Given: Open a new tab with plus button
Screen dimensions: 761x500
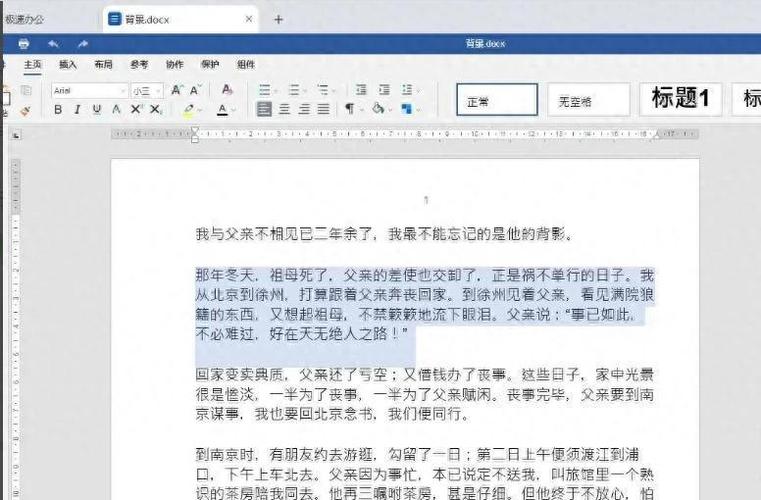Looking at the screenshot, I should click(279, 19).
